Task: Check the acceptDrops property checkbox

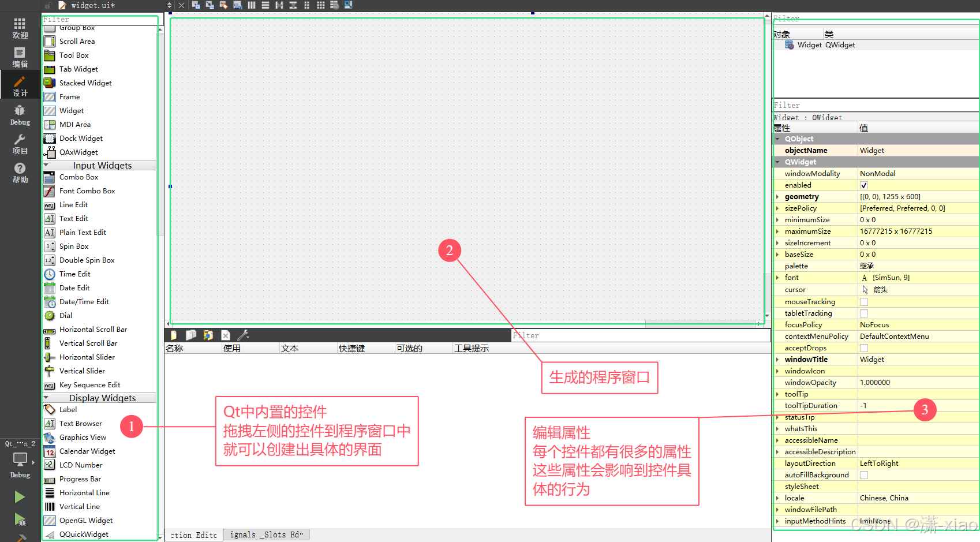Action: tap(864, 348)
